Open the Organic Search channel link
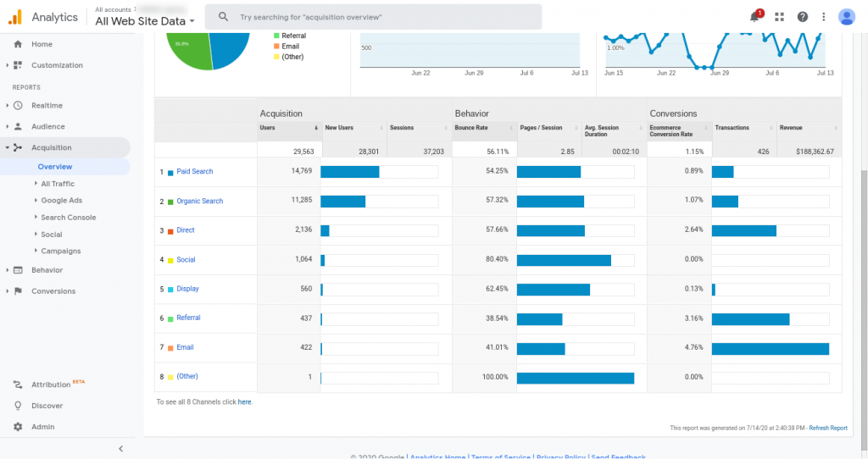The width and height of the screenshot is (868, 459). [200, 202]
